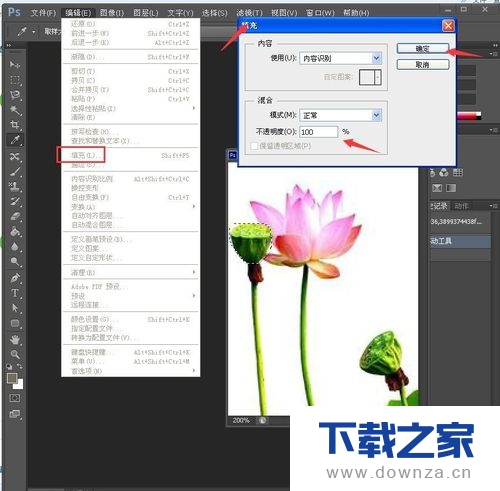Reset default foreground and background colors
The height and width of the screenshot is (491, 500).
(9, 367)
